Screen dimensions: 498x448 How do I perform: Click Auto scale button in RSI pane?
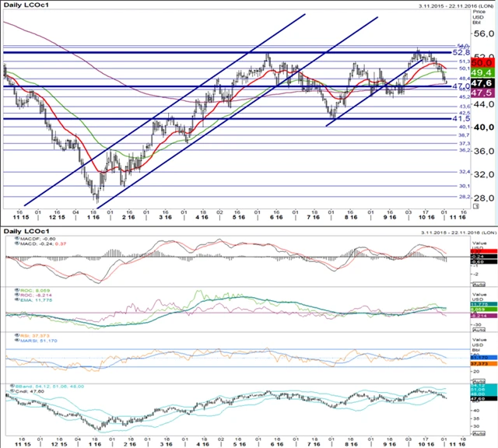click(x=479, y=380)
